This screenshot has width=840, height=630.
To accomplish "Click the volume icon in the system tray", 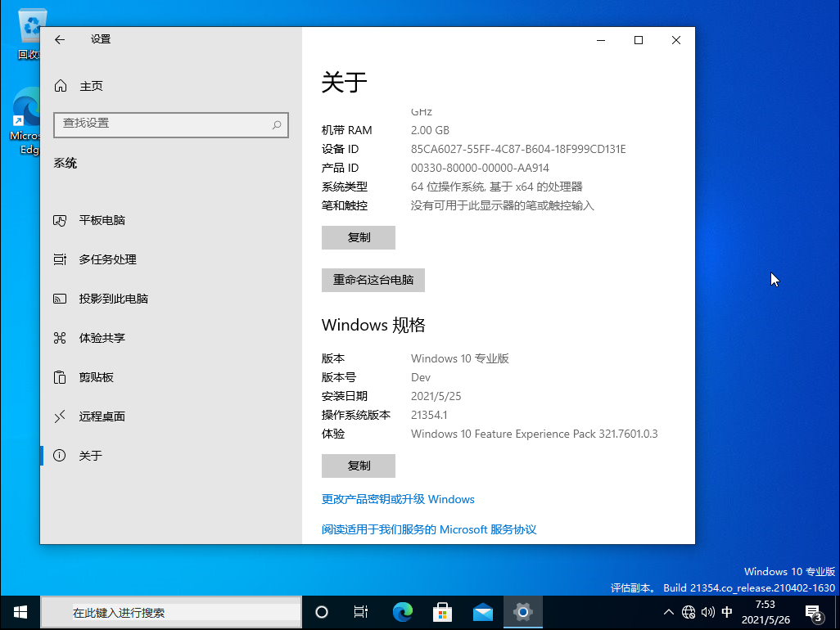I will (x=708, y=611).
